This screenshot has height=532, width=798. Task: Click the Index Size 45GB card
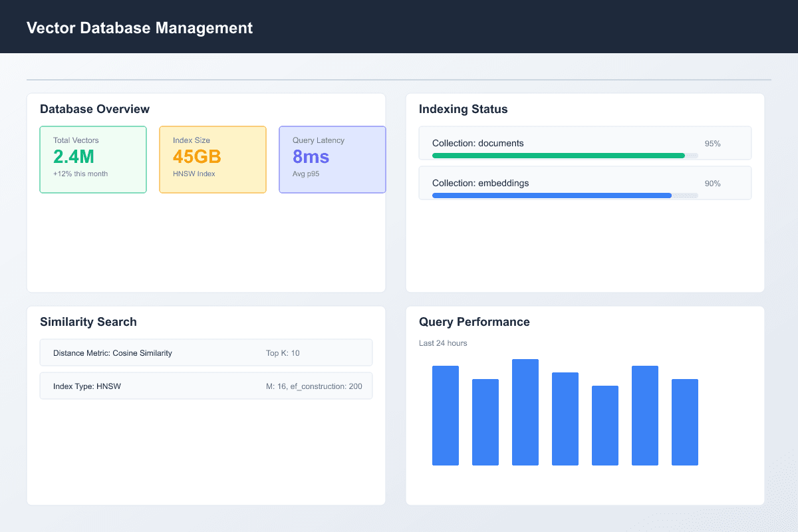[x=213, y=160]
